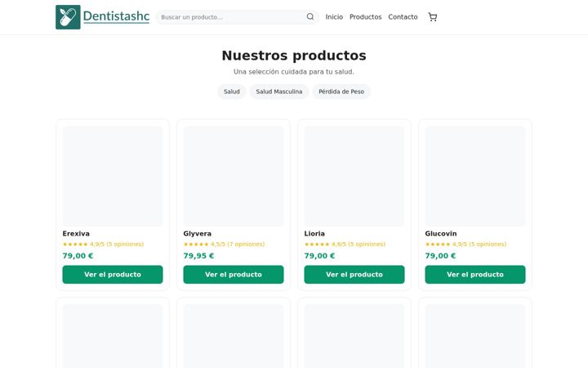Screen dimensions: 588x368
Task: Filter by the Salud category chip
Action: (x=232, y=92)
